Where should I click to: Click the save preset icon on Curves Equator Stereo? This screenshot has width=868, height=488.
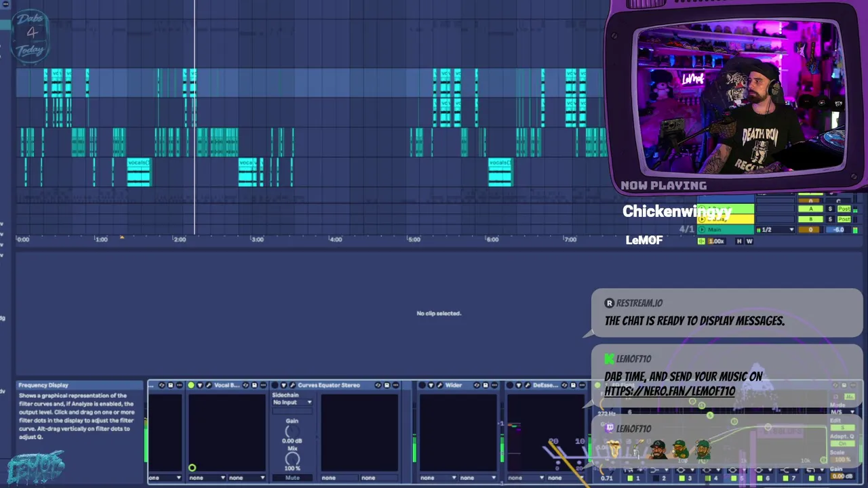[387, 385]
